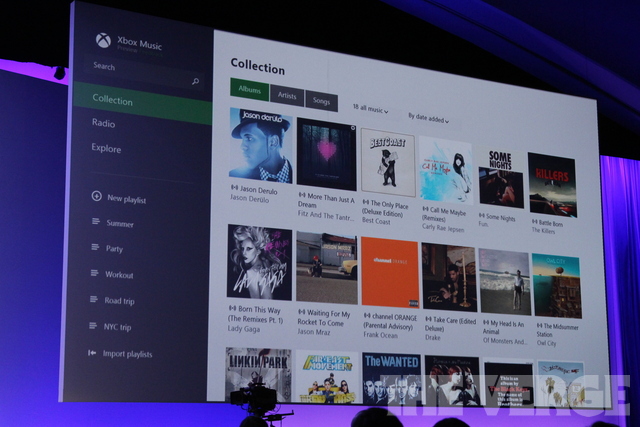Screen dimensions: 640x427
Task: Select the Songs tab
Action: click(x=321, y=100)
